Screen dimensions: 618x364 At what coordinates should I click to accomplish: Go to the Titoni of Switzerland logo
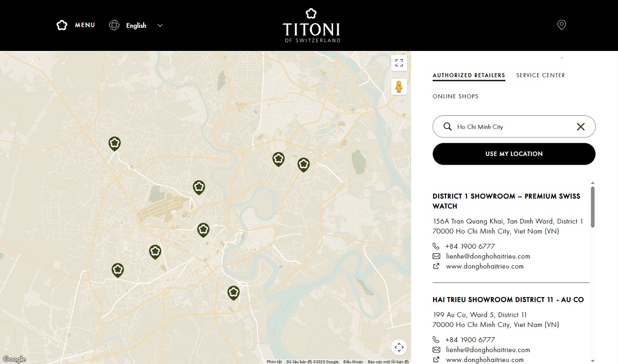pyautogui.click(x=312, y=25)
